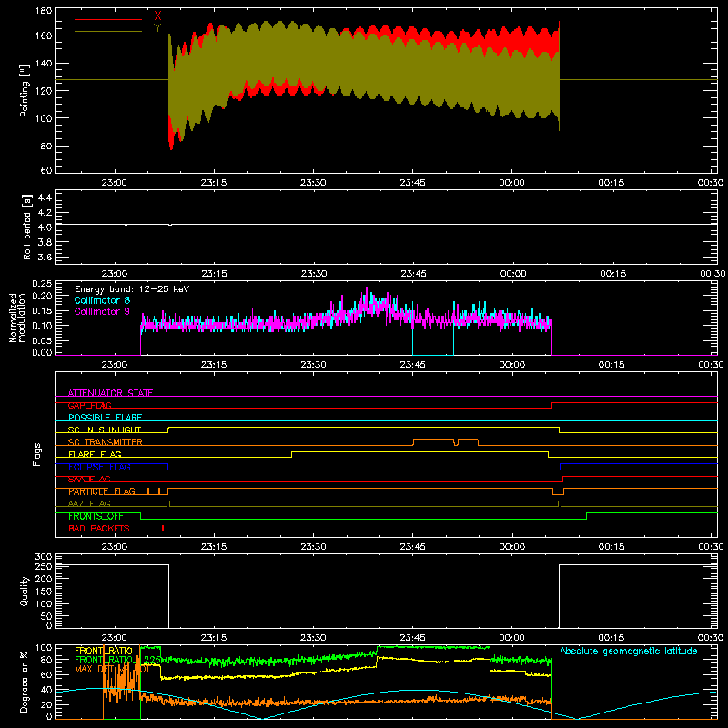Click the 250 tick on Quality axis
This screenshot has width=728, height=728.
coord(44,567)
